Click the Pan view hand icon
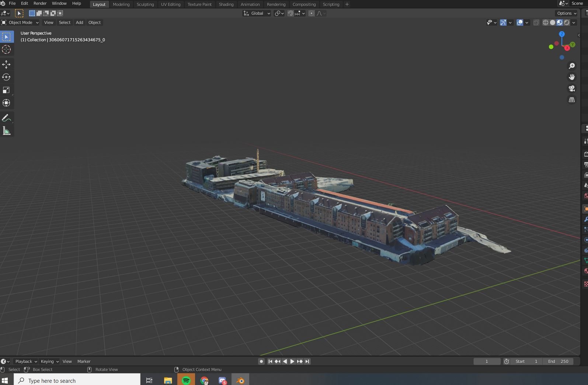The width and height of the screenshot is (588, 385). point(572,77)
